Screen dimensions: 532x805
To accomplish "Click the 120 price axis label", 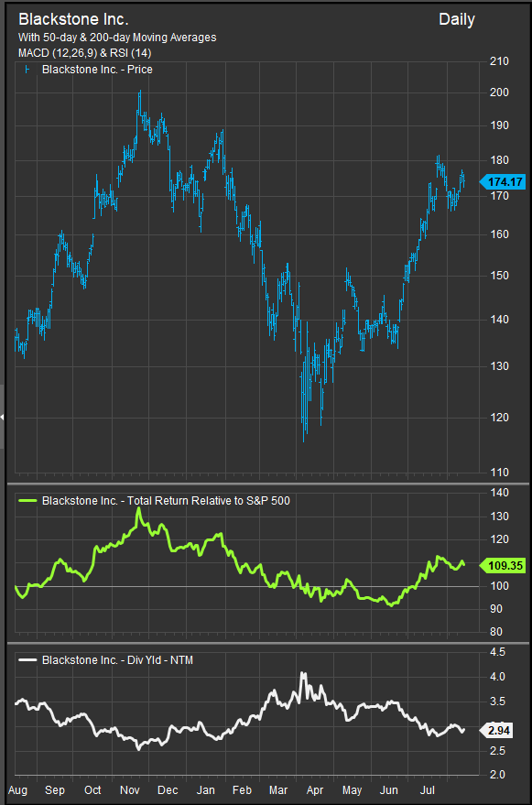I will pos(499,418).
